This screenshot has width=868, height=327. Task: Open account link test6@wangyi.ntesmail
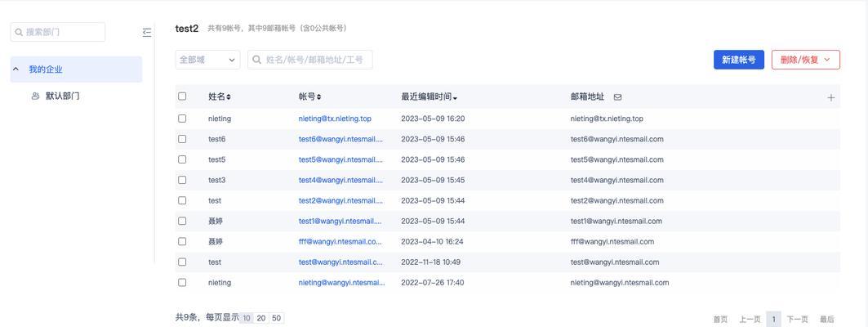(x=340, y=139)
